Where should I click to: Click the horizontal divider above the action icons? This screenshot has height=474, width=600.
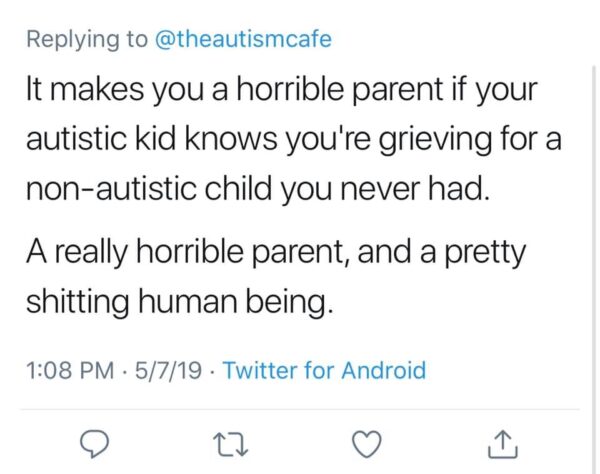(300, 409)
